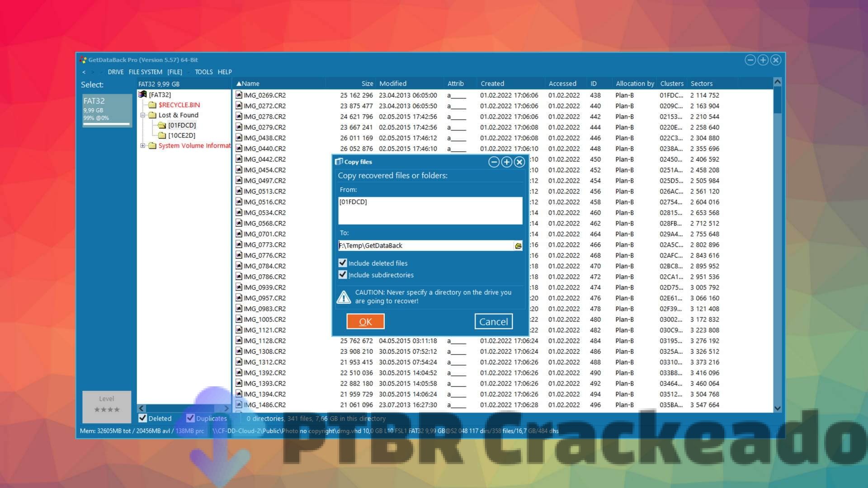Maximize the GetDataBack Pro main window
The width and height of the screenshot is (868, 488).
pyautogui.click(x=763, y=60)
